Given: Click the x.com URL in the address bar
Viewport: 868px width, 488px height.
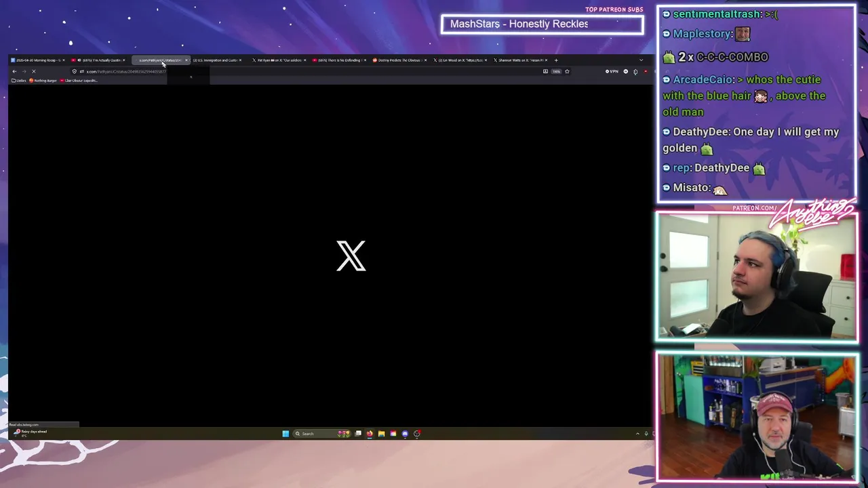Looking at the screenshot, I should pos(126,71).
